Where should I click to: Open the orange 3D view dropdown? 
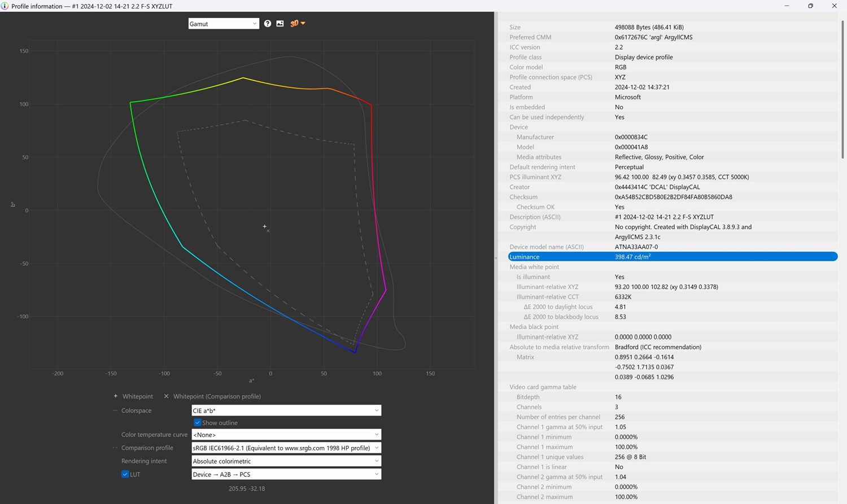click(x=298, y=24)
